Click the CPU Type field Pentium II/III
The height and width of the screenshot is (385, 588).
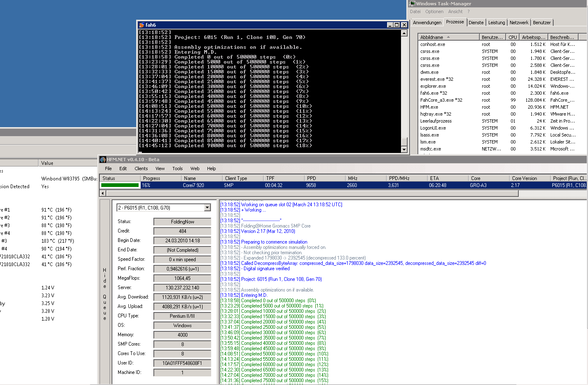tap(182, 316)
